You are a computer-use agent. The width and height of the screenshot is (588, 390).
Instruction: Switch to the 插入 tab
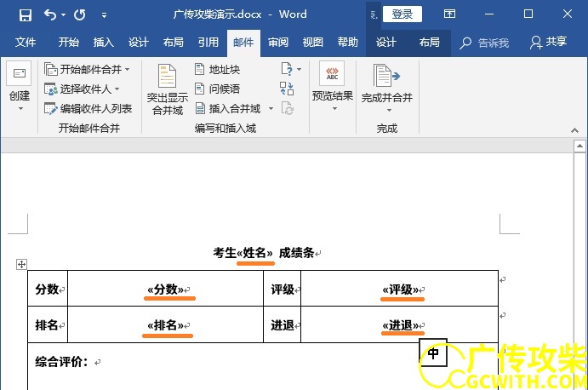(104, 42)
